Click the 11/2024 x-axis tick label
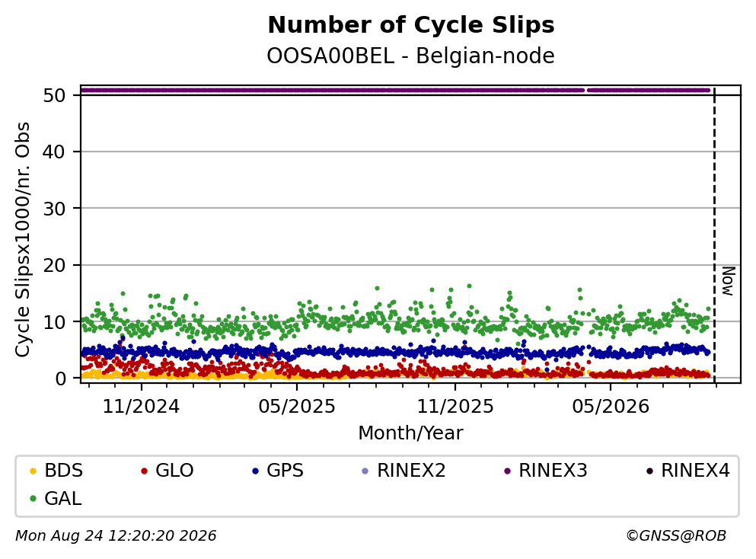Image resolution: width=756 pixels, height=559 pixels. pyautogui.click(x=141, y=407)
